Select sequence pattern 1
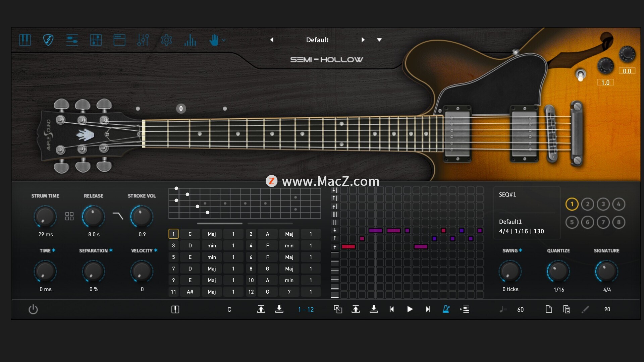The image size is (644, 362). click(x=572, y=204)
